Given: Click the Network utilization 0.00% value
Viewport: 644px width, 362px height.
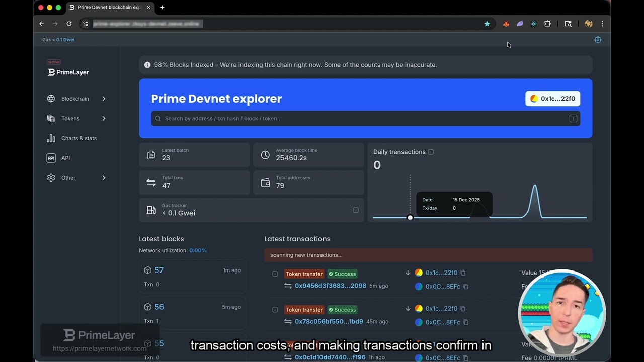Looking at the screenshot, I should (198, 250).
